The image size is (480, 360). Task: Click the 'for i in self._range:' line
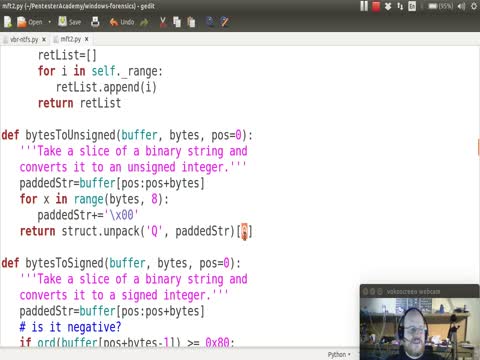coord(100,71)
